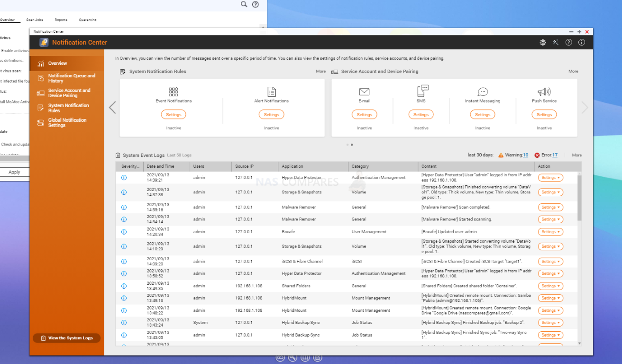Click the warning triangle icon
This screenshot has width=622, height=364.
501,155
